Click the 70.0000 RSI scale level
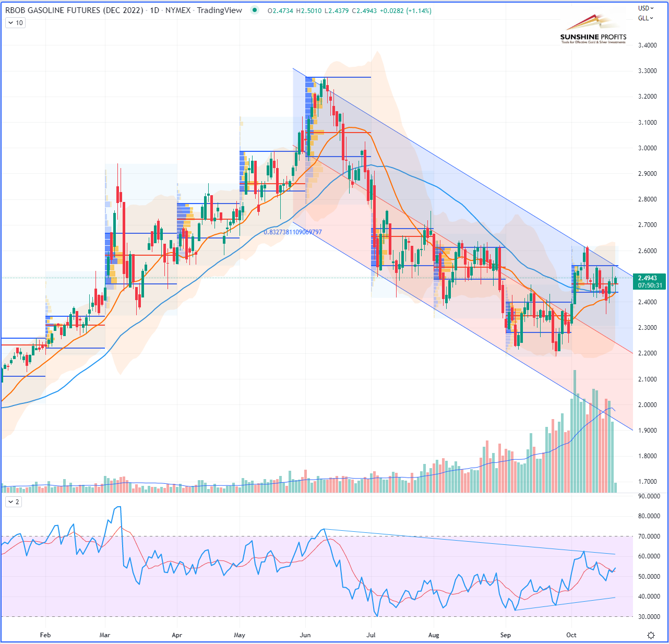The width and height of the screenshot is (669, 644). coord(649,536)
